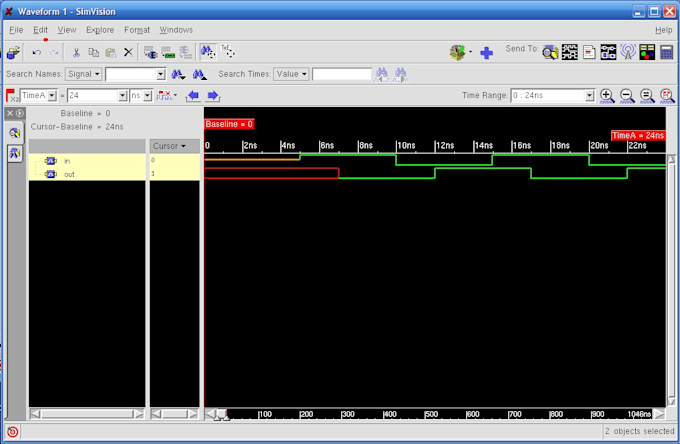Open the Format menu
This screenshot has height=444, width=680.
tap(137, 30)
